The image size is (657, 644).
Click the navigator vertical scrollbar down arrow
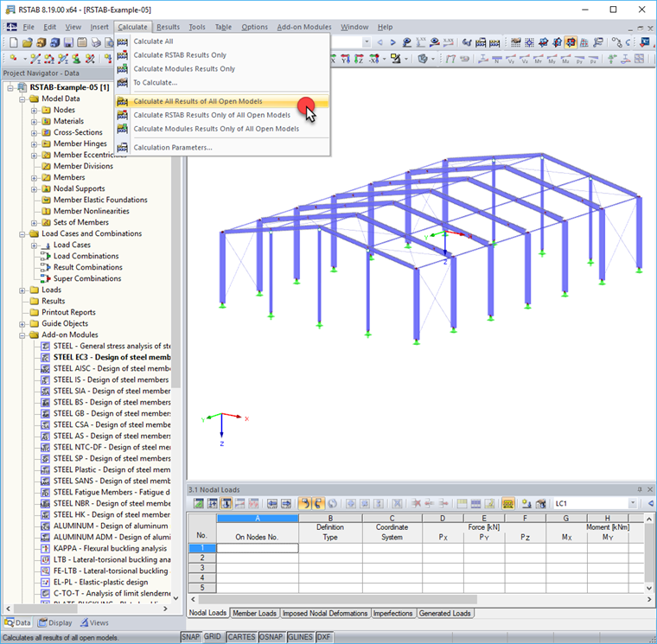(176, 598)
